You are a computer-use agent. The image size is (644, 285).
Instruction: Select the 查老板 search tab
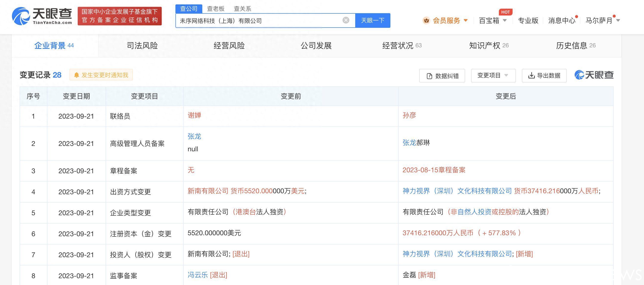215,9
